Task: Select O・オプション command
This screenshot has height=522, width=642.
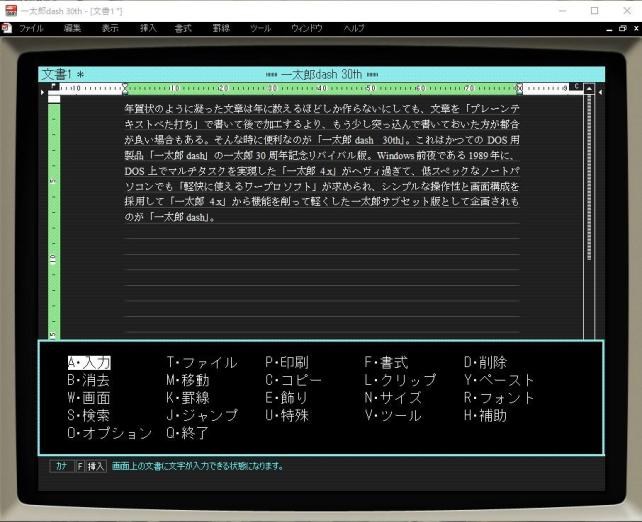Action: (x=110, y=433)
